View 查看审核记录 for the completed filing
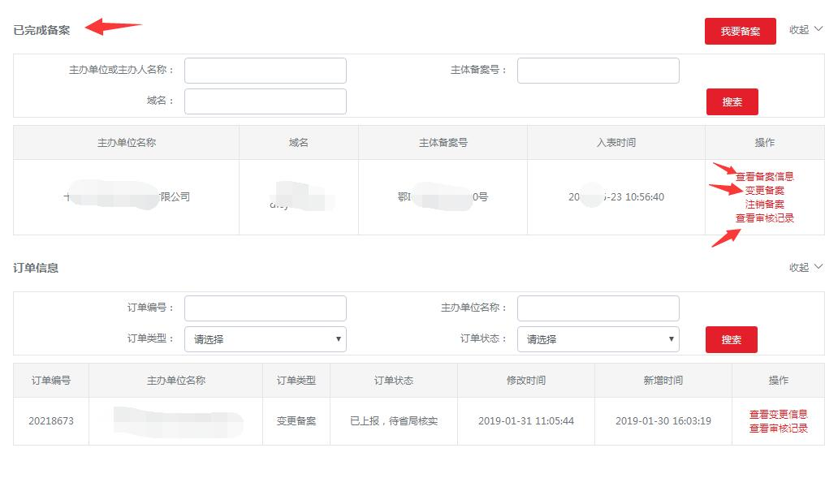 point(764,218)
